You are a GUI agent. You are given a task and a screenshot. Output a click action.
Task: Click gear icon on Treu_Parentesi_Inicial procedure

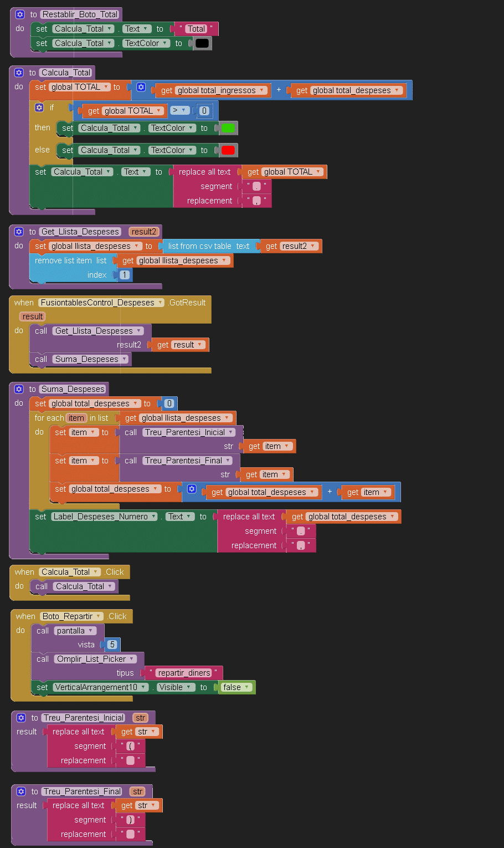21,718
